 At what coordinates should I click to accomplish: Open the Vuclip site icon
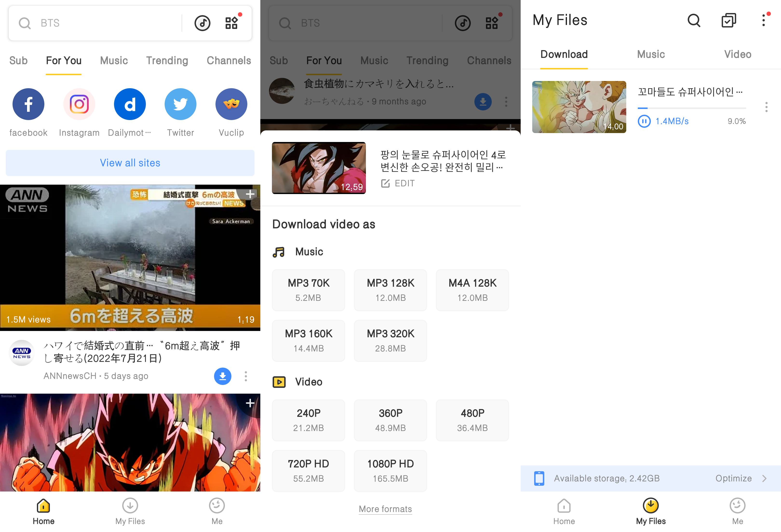231,104
